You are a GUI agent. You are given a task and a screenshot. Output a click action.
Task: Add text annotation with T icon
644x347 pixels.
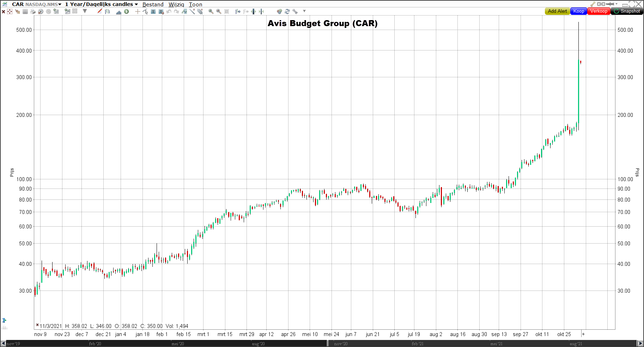(x=153, y=11)
